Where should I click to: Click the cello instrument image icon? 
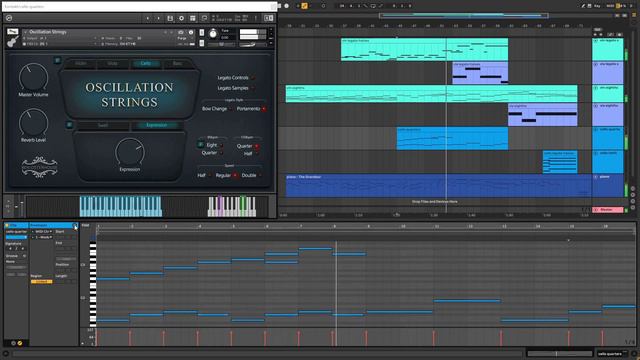[13, 42]
